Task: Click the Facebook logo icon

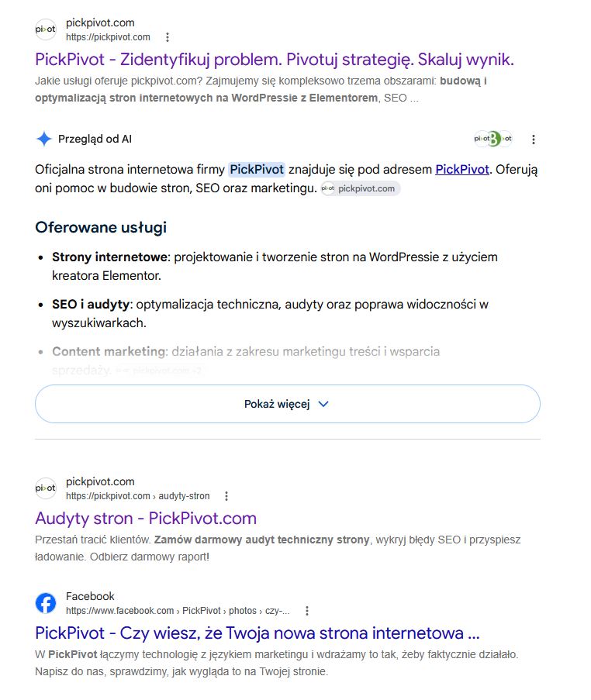Action: (x=46, y=603)
